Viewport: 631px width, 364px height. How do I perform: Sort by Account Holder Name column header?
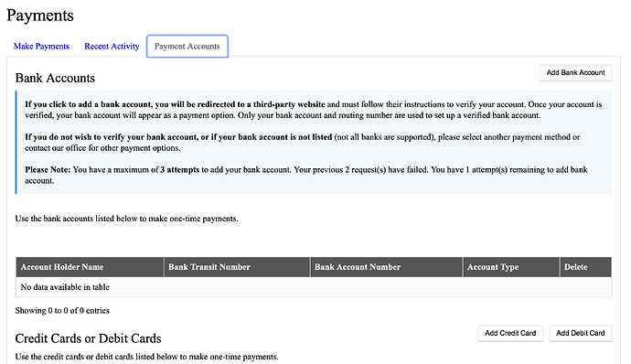click(x=90, y=267)
